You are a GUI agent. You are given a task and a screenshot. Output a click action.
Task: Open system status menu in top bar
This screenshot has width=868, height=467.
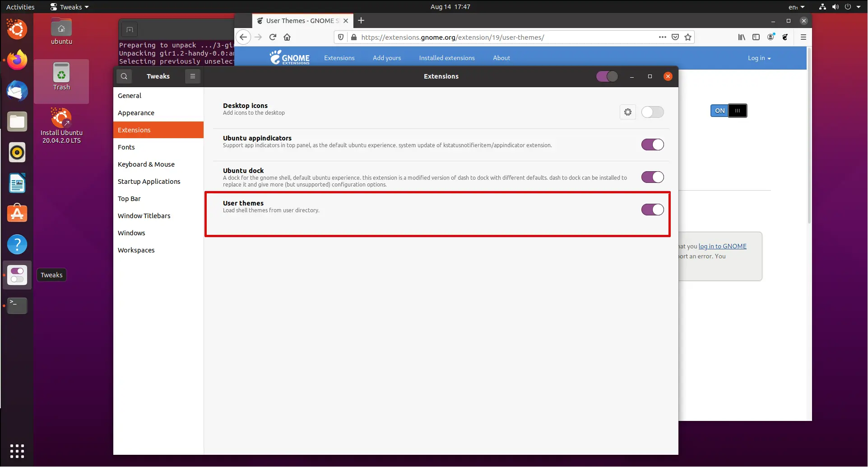click(x=840, y=7)
